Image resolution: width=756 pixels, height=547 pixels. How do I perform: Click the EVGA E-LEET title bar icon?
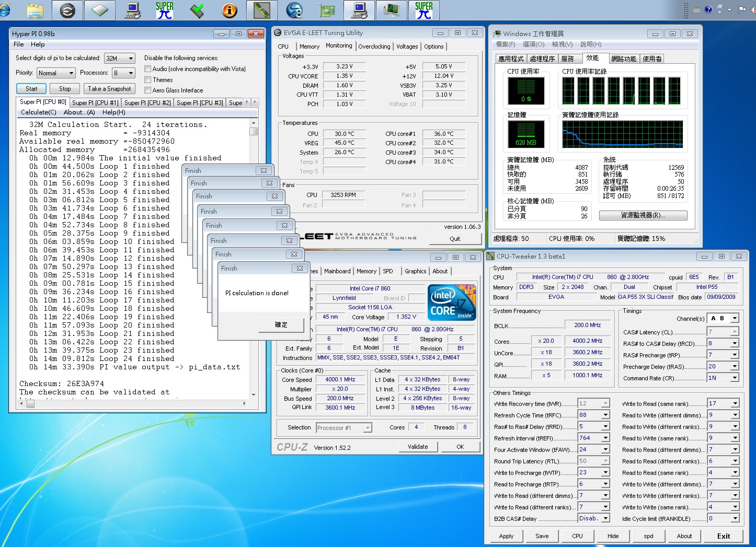tap(278, 32)
